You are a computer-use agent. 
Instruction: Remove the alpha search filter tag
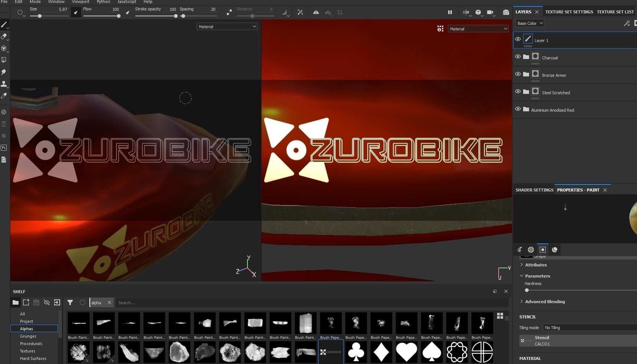pyautogui.click(x=109, y=303)
